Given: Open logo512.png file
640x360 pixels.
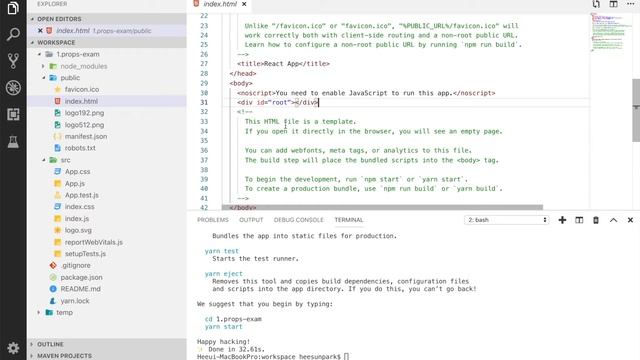Looking at the screenshot, I should pyautogui.click(x=84, y=125).
